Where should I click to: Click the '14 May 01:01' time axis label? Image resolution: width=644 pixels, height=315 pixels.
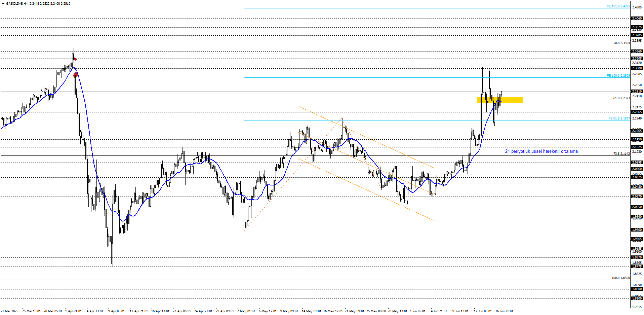tap(311, 311)
